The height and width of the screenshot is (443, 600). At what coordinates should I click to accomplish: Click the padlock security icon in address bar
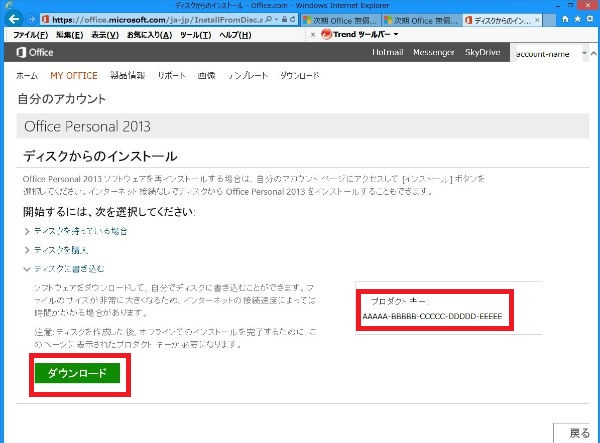click(284, 19)
